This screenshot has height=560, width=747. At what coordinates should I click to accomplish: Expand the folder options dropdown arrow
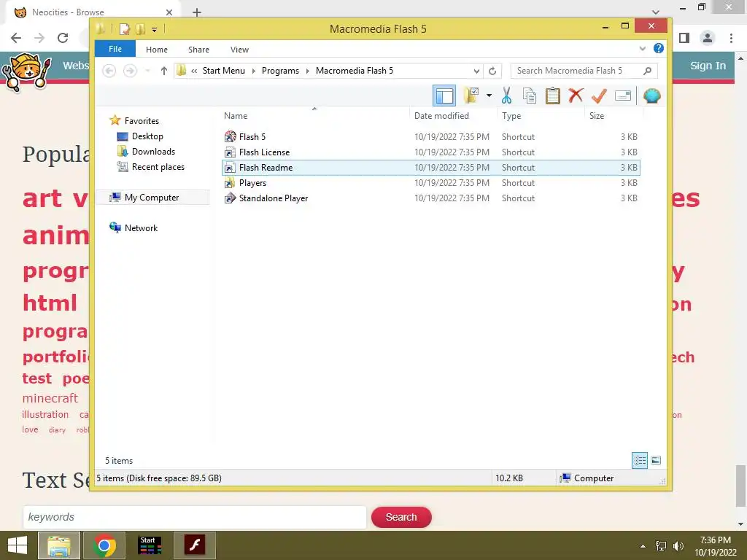489,96
